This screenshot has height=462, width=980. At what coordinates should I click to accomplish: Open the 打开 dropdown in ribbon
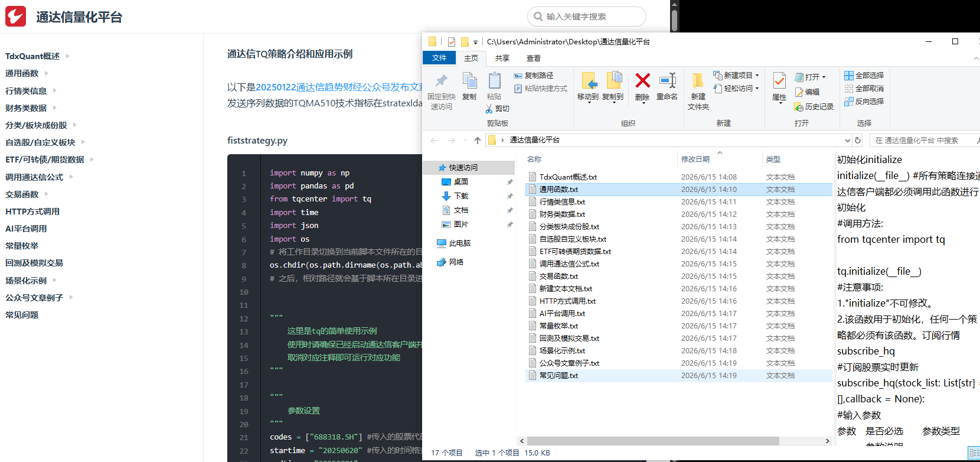[811, 77]
